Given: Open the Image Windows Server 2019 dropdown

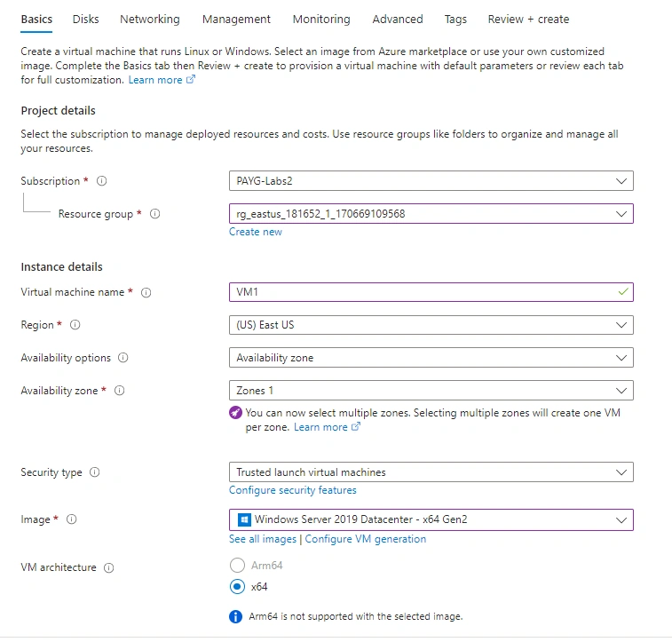Looking at the screenshot, I should pyautogui.click(x=431, y=519).
